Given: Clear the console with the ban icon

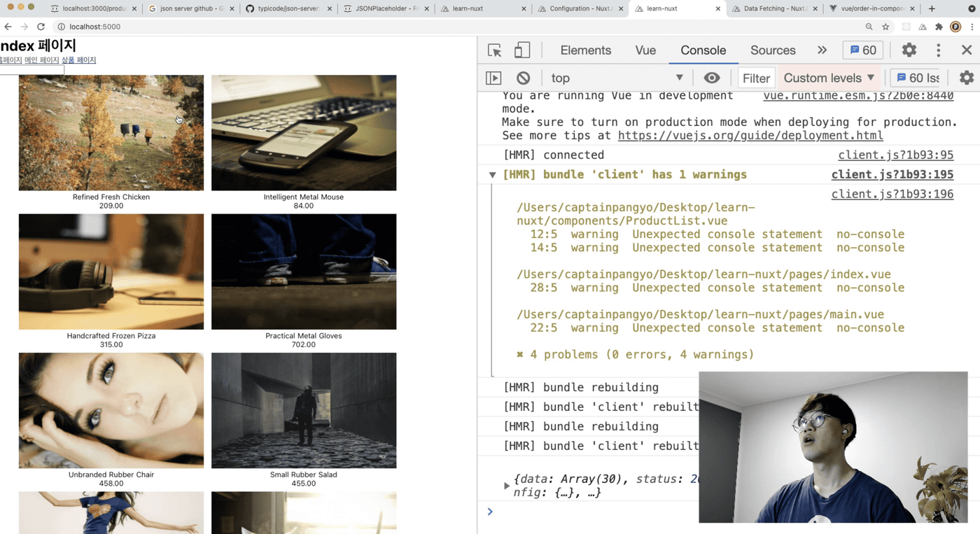Looking at the screenshot, I should 523,78.
